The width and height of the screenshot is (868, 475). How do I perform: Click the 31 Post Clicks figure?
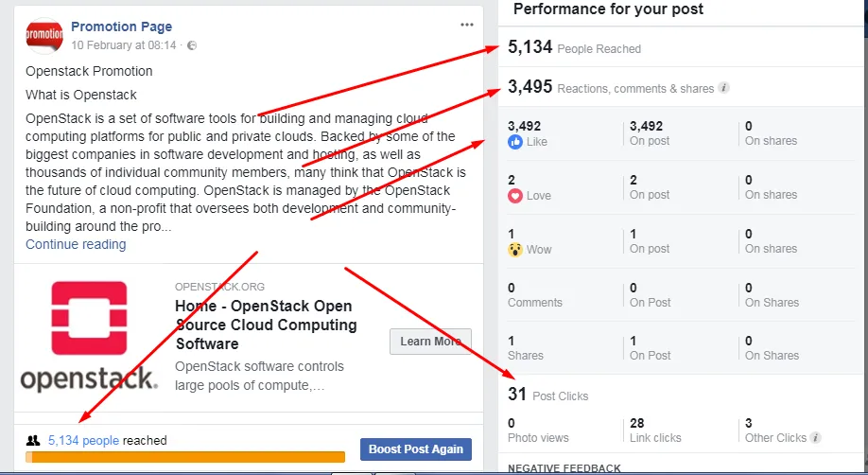point(517,394)
